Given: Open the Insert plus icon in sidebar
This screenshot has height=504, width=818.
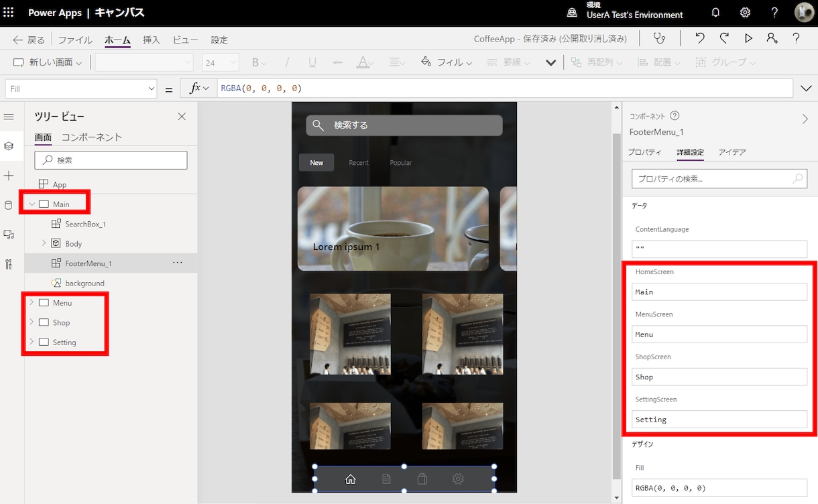Looking at the screenshot, I should pyautogui.click(x=9, y=176).
